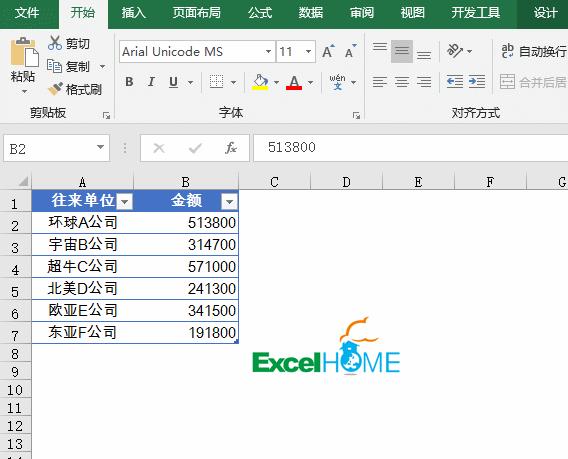The image size is (568, 459).
Task: Open font name dropdown list
Action: (x=268, y=51)
